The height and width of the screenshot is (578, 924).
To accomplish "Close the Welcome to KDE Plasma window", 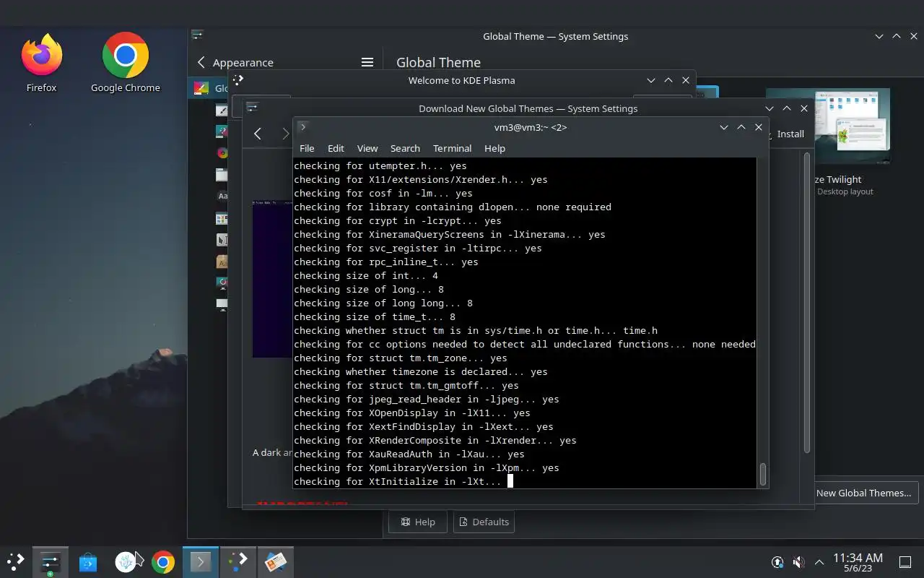I will [x=686, y=80].
